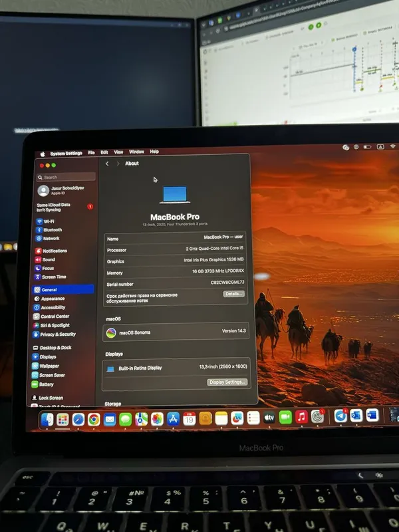The height and width of the screenshot is (532, 399).
Task: Open the App Store Dock icon
Action: [x=173, y=419]
